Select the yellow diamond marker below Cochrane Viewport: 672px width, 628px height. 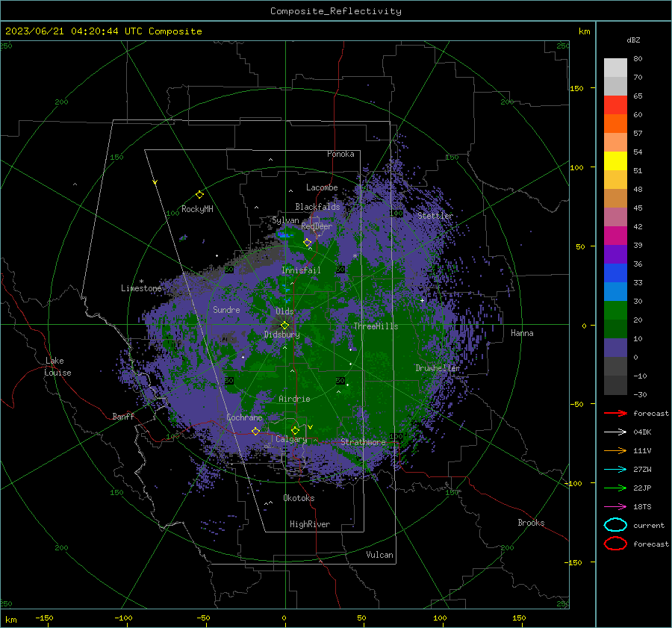pos(255,431)
